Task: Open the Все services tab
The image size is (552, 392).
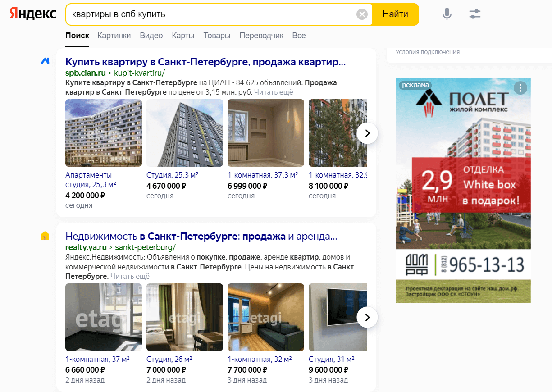Action: (x=299, y=36)
